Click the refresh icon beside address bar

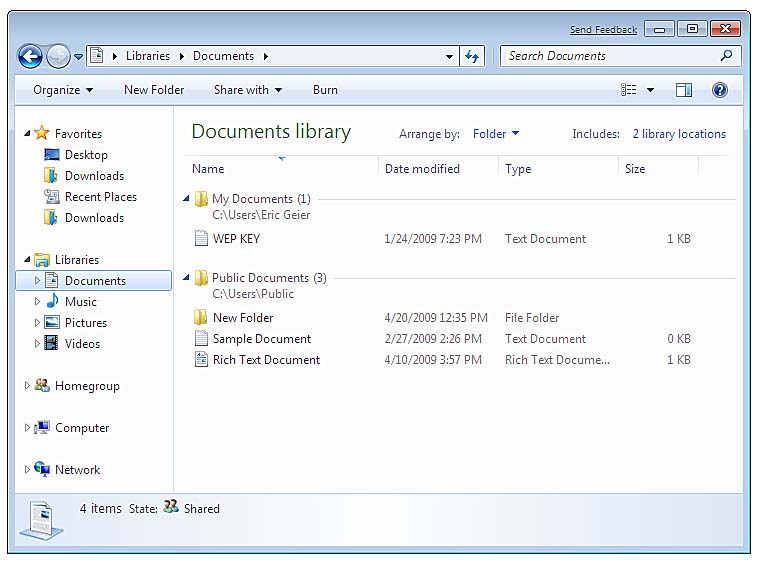click(472, 56)
